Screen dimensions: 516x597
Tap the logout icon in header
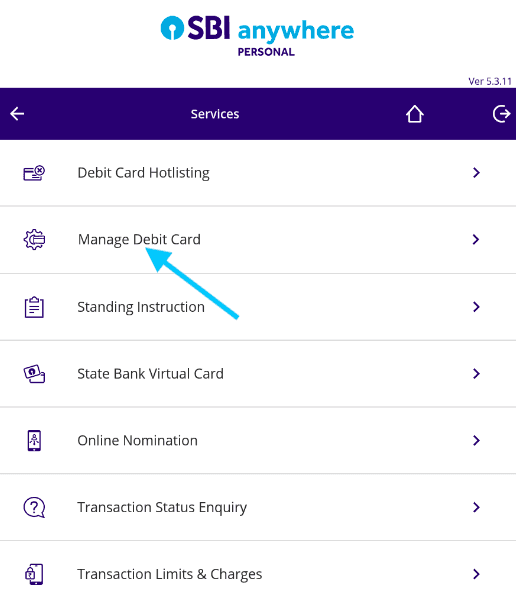tap(502, 114)
